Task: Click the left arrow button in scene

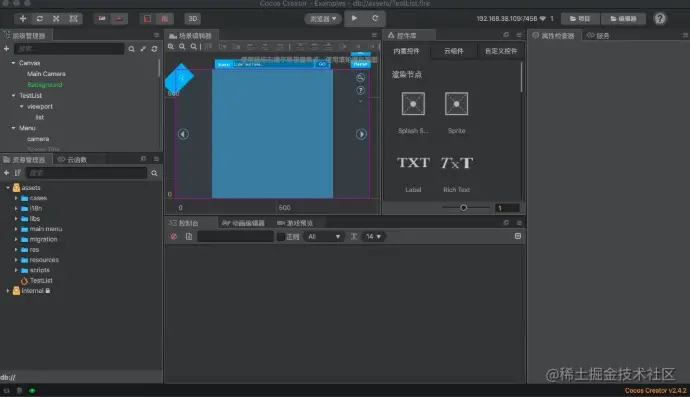Action: click(x=183, y=134)
